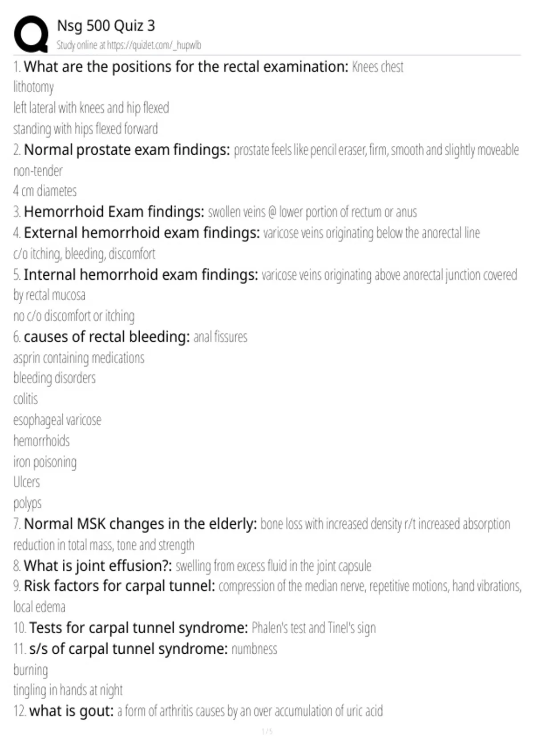Click the esophageal varicose answer line
Viewport: 534px width, 756px height.
57,420
